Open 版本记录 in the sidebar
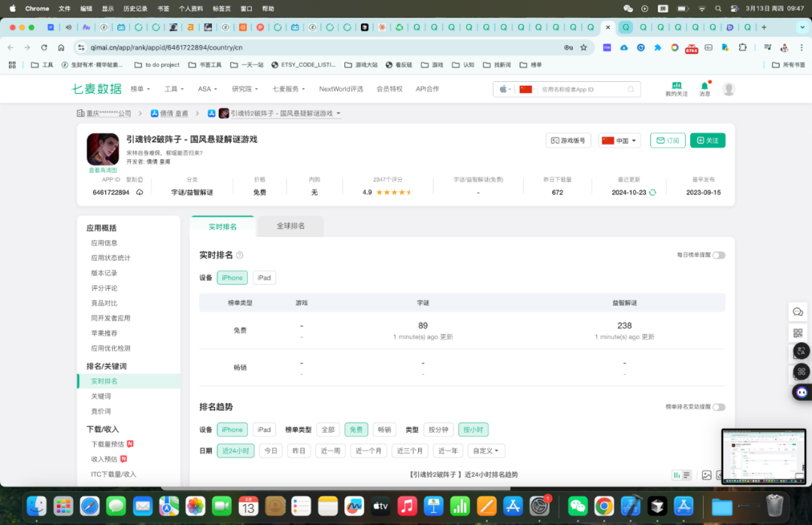 (104, 272)
